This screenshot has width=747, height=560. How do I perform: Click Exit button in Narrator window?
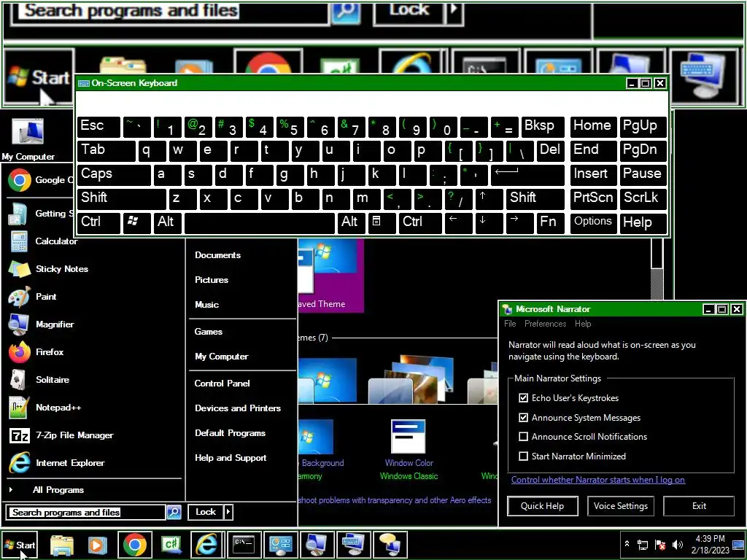coord(699,506)
